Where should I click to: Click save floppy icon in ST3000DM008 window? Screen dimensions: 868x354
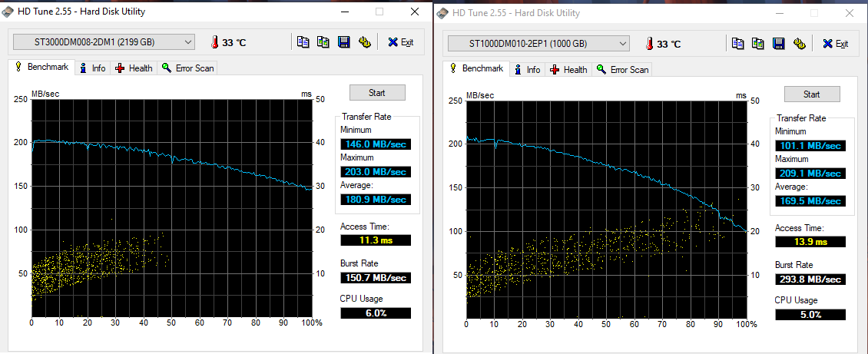coord(344,42)
